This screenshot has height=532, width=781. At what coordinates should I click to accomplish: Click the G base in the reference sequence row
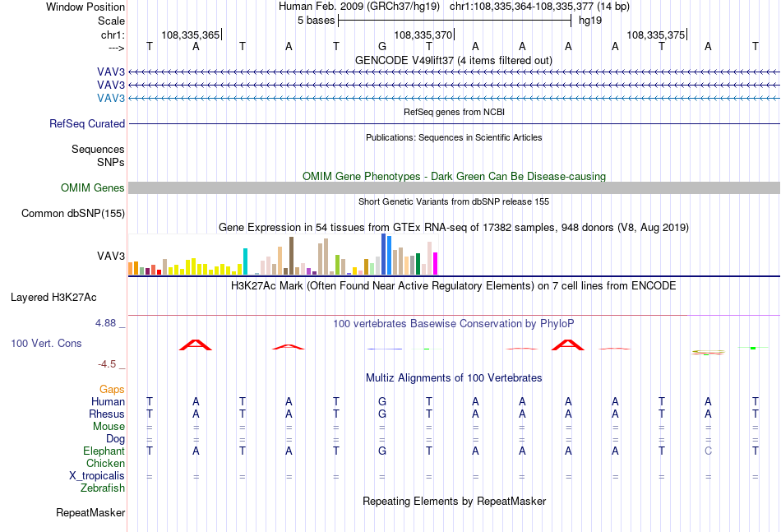382,46
